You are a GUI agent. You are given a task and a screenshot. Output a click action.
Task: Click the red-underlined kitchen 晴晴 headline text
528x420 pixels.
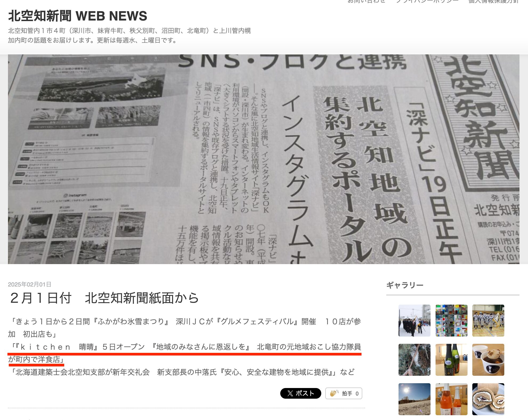pos(184,347)
